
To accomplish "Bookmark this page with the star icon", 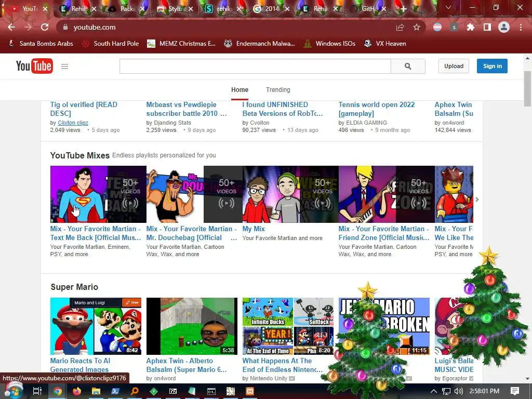I will tap(417, 27).
